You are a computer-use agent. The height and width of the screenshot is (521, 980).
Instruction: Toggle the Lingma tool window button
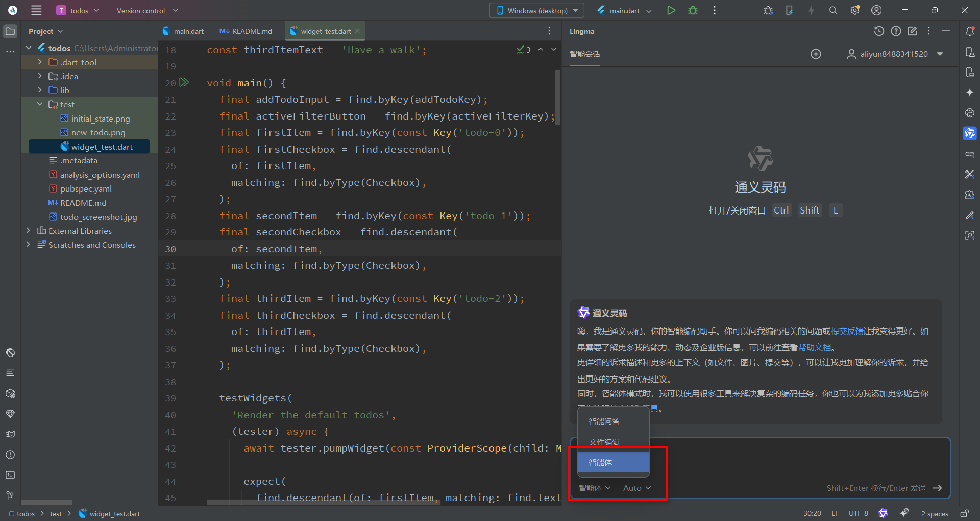click(970, 133)
